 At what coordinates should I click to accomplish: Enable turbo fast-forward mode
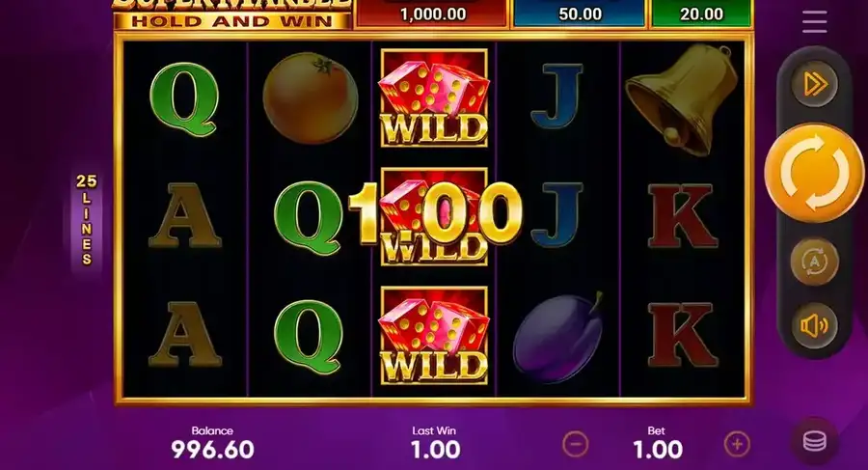814,84
